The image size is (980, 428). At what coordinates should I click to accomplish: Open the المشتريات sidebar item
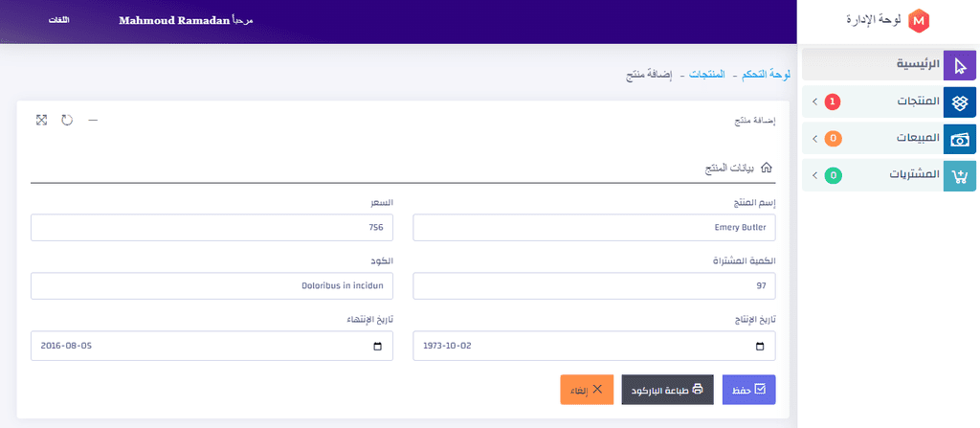coord(889,176)
